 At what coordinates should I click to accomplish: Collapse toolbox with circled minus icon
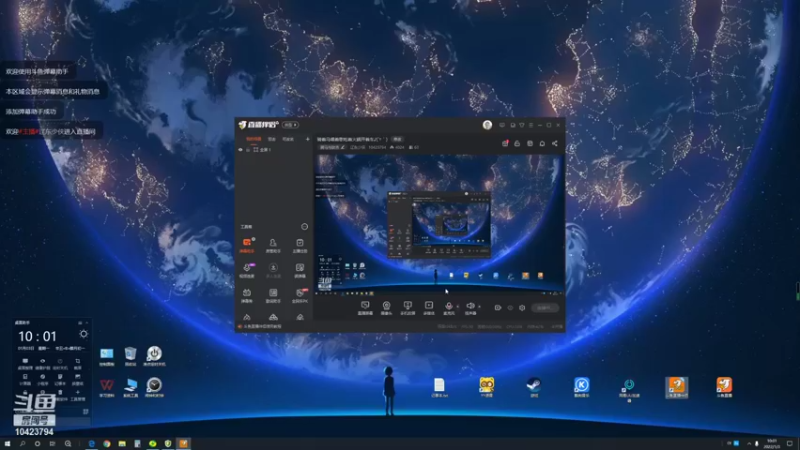[304, 227]
